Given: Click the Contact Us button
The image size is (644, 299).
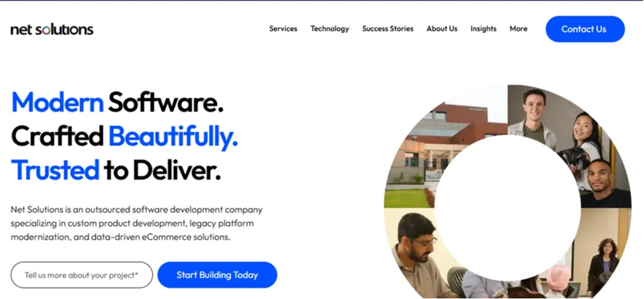Looking at the screenshot, I should point(585,29).
